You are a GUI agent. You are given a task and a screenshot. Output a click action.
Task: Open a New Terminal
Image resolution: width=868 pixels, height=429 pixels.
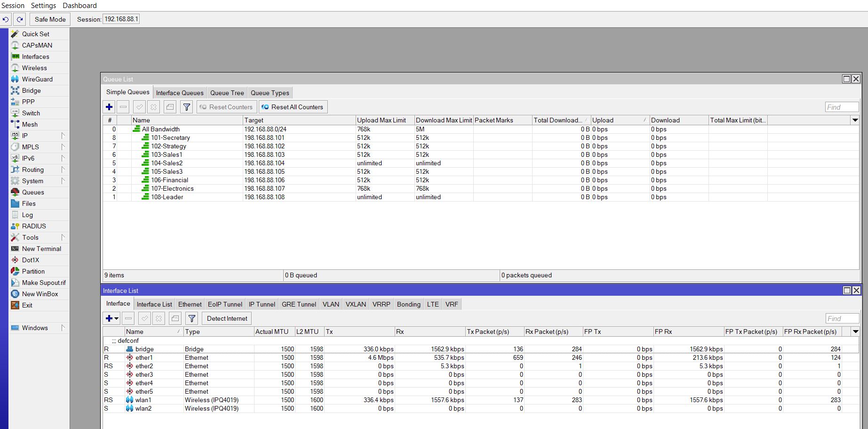pyautogui.click(x=41, y=249)
